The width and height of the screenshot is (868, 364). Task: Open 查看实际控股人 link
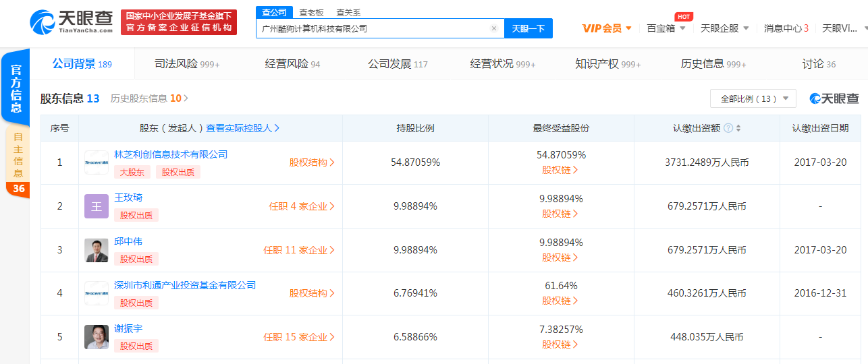pos(242,128)
